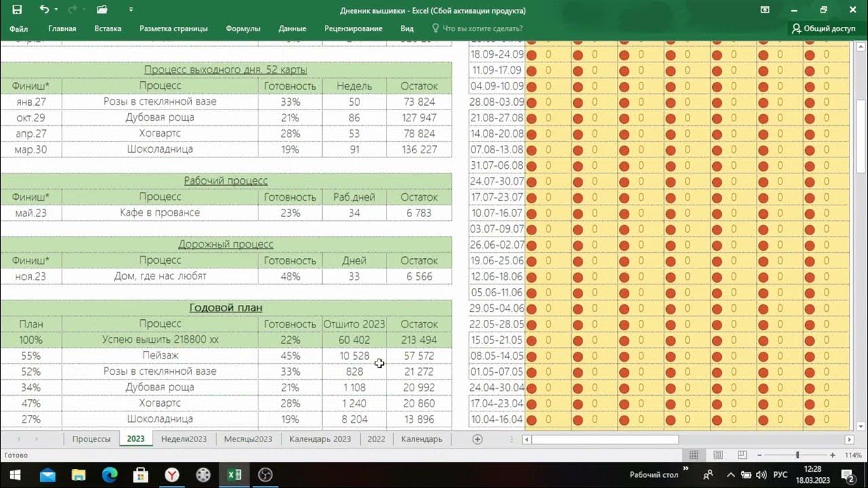Click the horizontal scrollbar right arrow

click(x=849, y=439)
